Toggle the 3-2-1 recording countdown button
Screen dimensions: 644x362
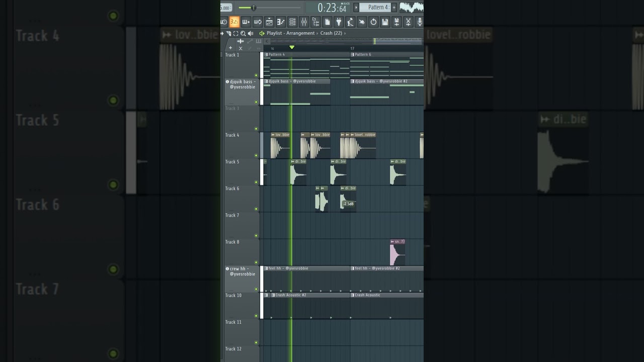[234, 22]
